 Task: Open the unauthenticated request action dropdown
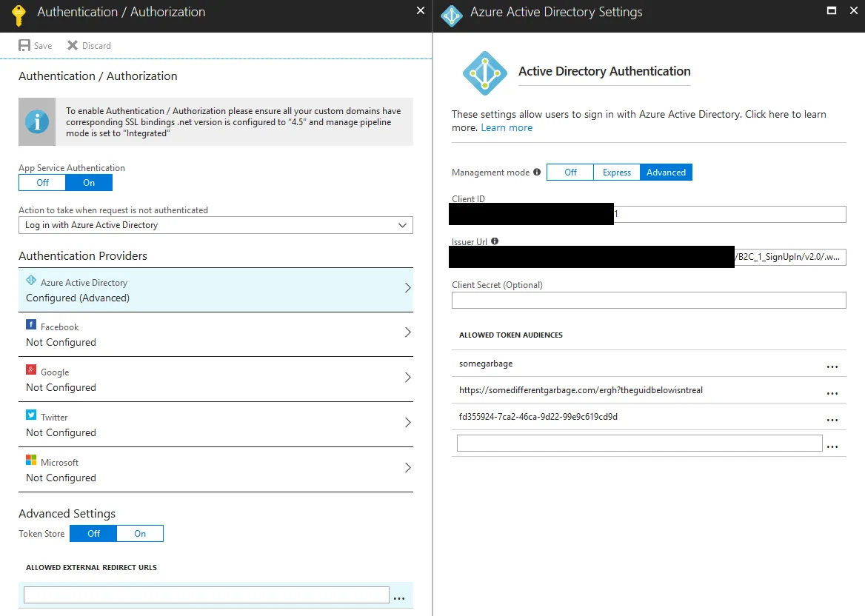216,225
